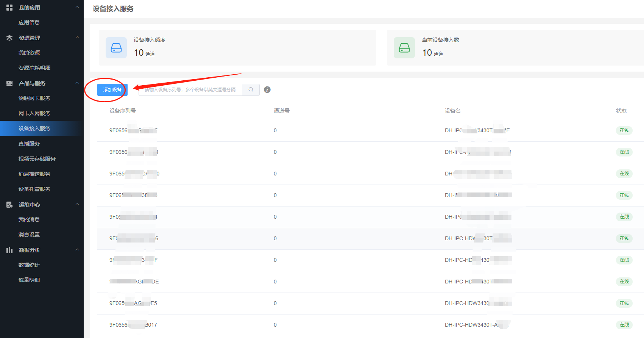The height and width of the screenshot is (338, 644).
Task: Click the 产品与服务 camera icon
Action: click(9, 83)
